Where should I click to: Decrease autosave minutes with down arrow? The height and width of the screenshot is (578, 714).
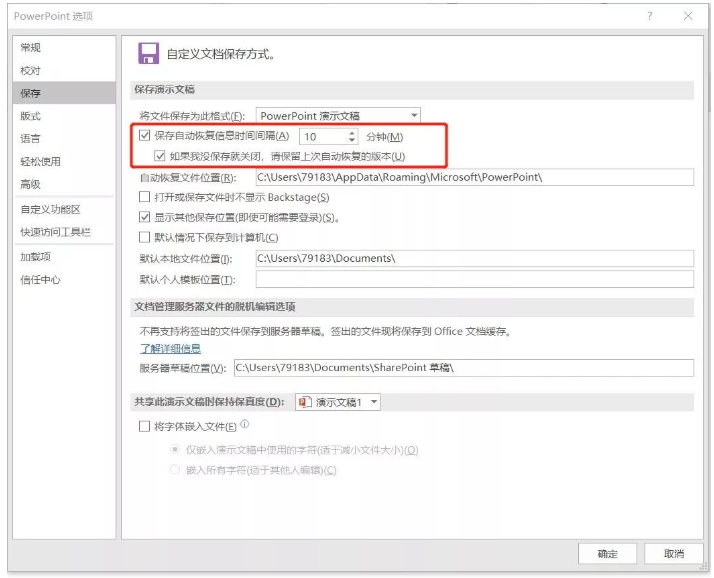[x=352, y=140]
